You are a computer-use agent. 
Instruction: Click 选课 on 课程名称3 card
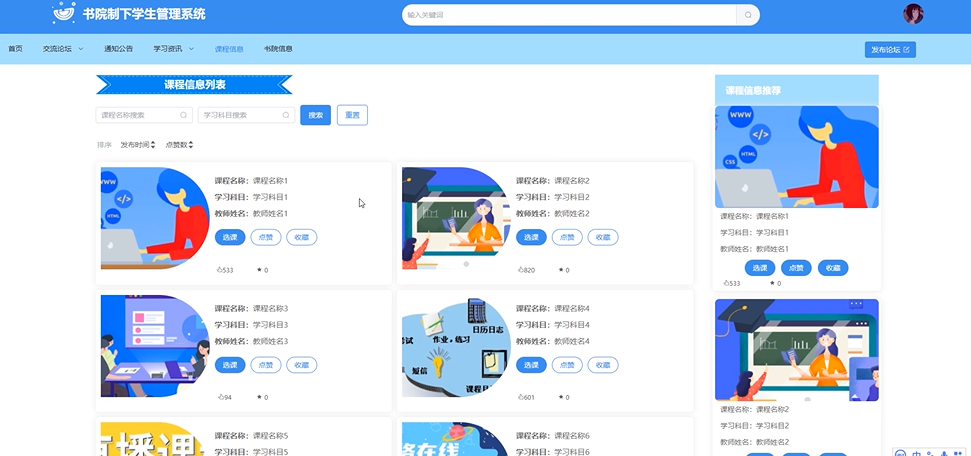pos(230,365)
